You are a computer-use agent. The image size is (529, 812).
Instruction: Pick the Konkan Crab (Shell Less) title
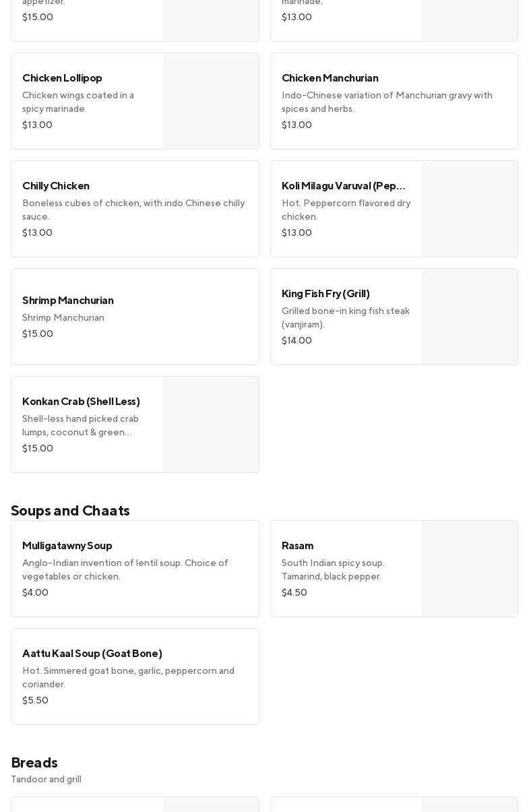[x=81, y=402]
